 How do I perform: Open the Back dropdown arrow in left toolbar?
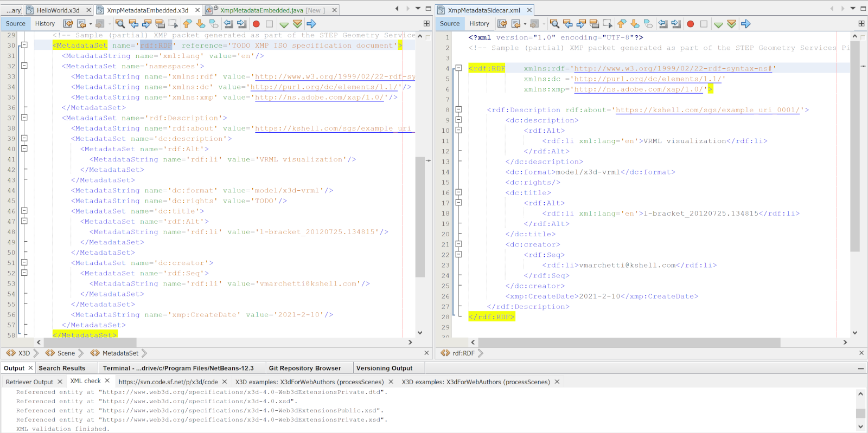click(91, 24)
